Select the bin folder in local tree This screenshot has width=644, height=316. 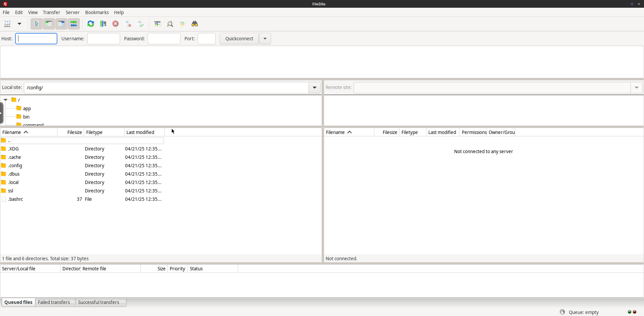pos(26,117)
